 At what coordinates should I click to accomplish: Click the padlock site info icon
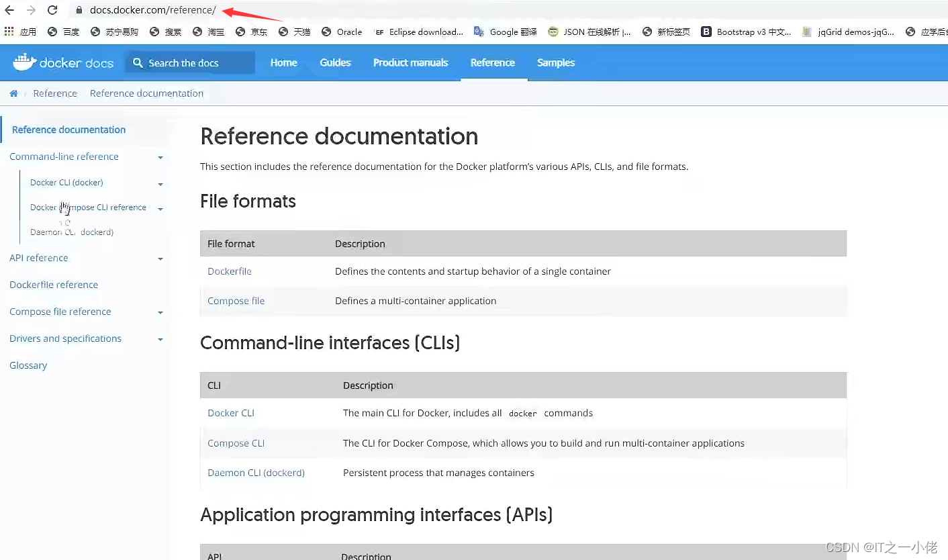[79, 10]
